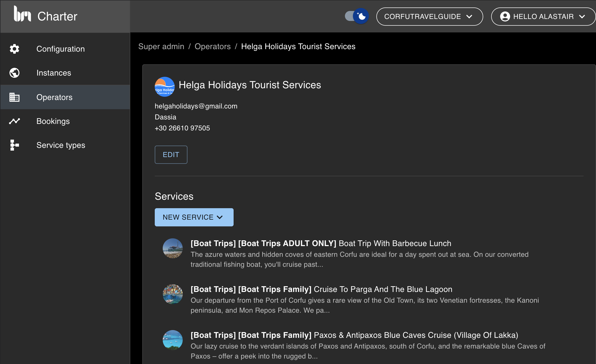
Task: Click the Instances globe icon
Action: [x=14, y=73]
